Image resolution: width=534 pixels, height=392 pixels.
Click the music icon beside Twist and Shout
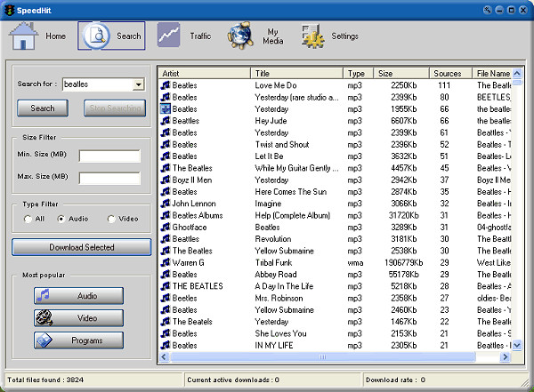pyautogui.click(x=166, y=144)
